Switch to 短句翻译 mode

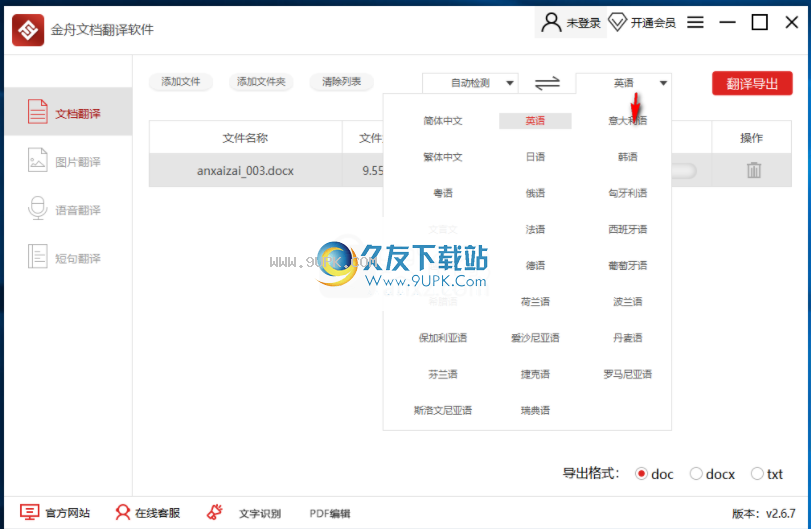[68, 257]
